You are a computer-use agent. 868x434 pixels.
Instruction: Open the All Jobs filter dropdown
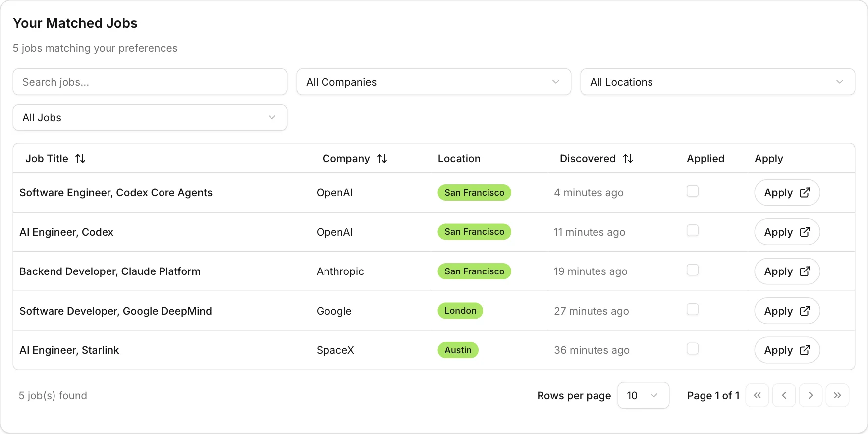coord(150,117)
